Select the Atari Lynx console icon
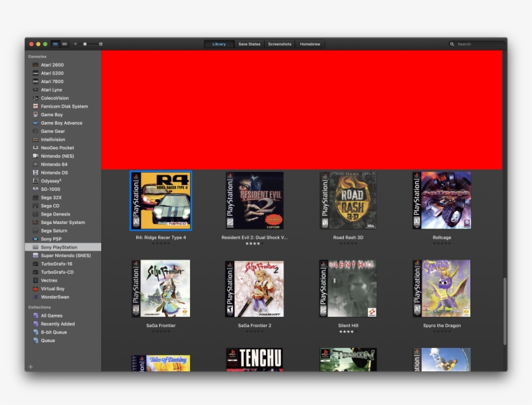 click(35, 90)
